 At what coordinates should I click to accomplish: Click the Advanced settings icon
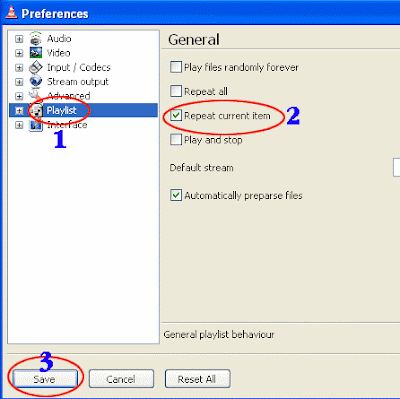(35, 95)
